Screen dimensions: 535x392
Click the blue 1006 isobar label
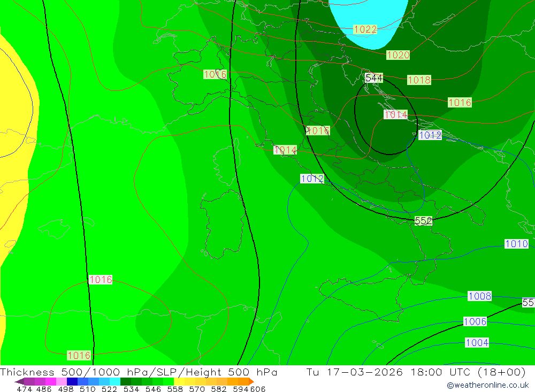coord(475,321)
